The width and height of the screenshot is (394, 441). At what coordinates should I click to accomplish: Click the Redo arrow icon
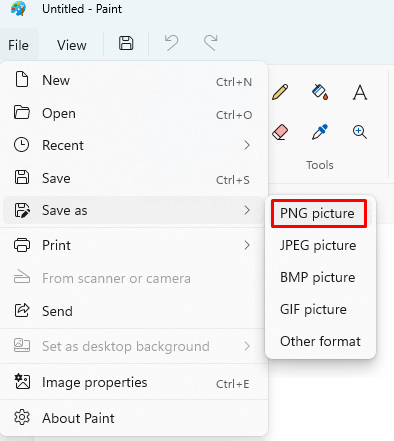(211, 43)
